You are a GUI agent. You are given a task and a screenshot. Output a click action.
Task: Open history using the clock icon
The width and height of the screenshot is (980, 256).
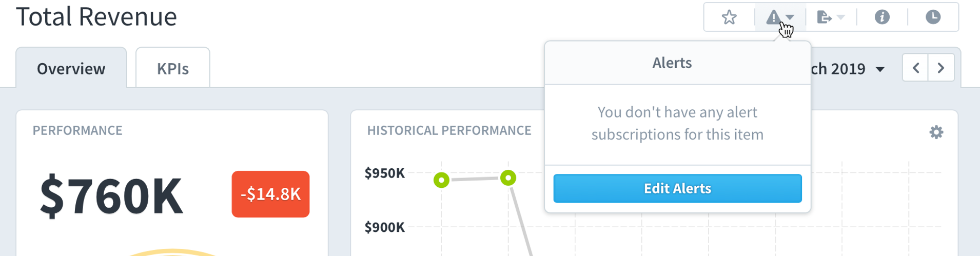click(x=933, y=17)
